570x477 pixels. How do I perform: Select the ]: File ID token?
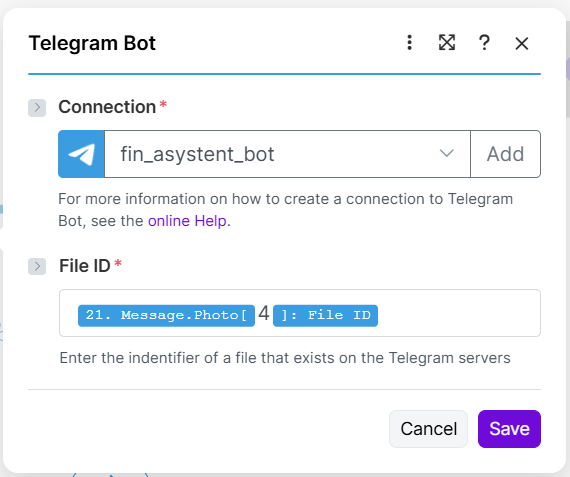[x=325, y=315]
